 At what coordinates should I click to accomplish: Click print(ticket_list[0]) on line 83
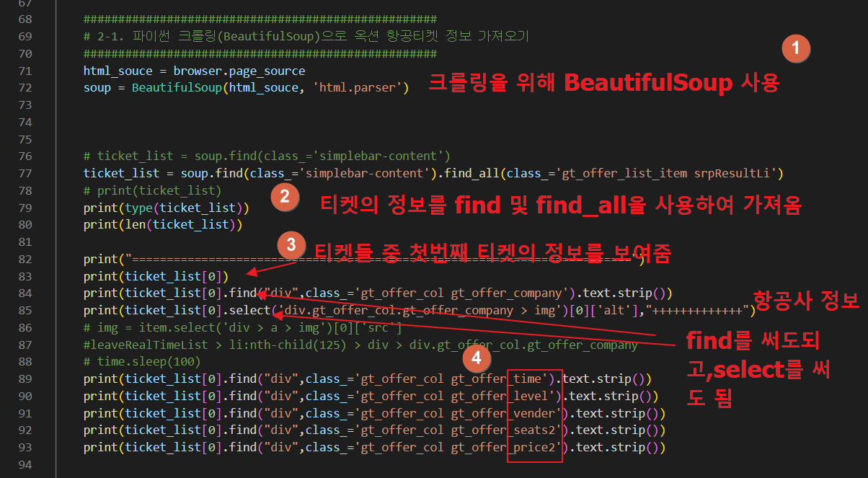pyautogui.click(x=156, y=276)
